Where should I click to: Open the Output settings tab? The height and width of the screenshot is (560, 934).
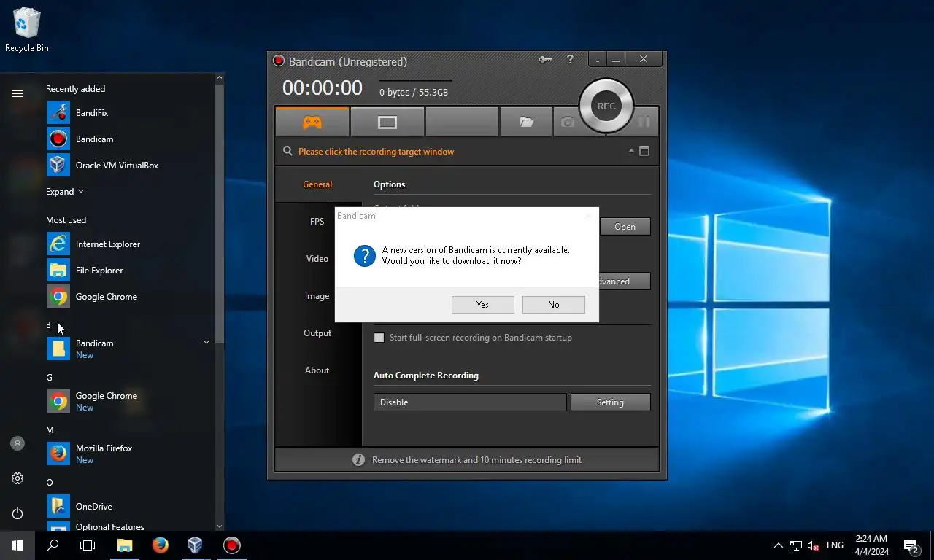[x=317, y=333]
